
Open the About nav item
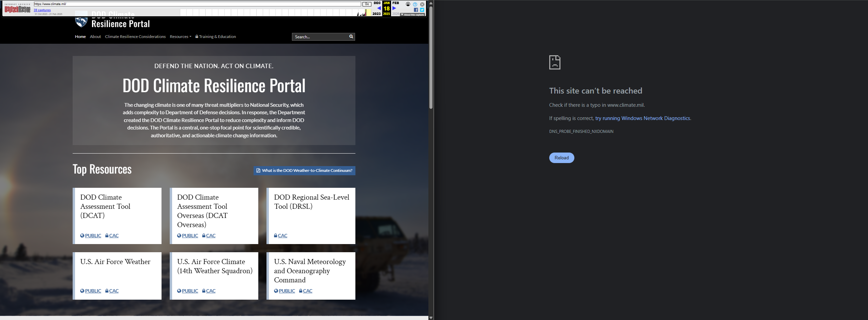pyautogui.click(x=95, y=37)
